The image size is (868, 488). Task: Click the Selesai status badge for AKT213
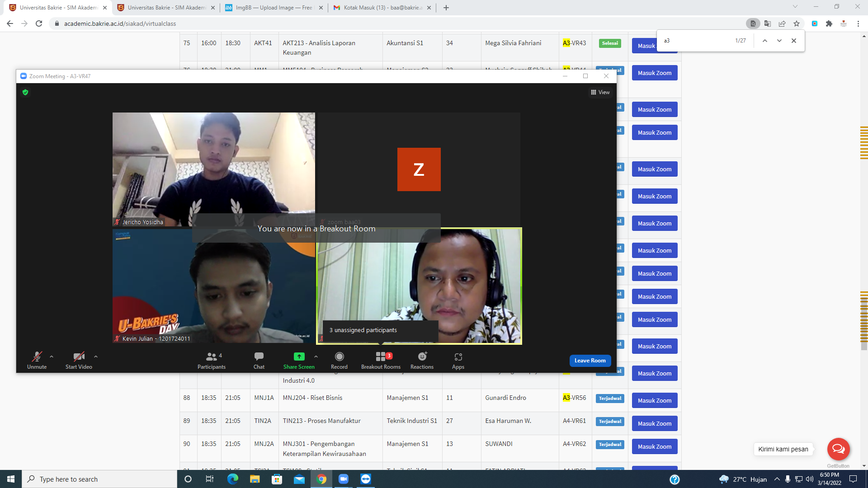click(x=610, y=43)
